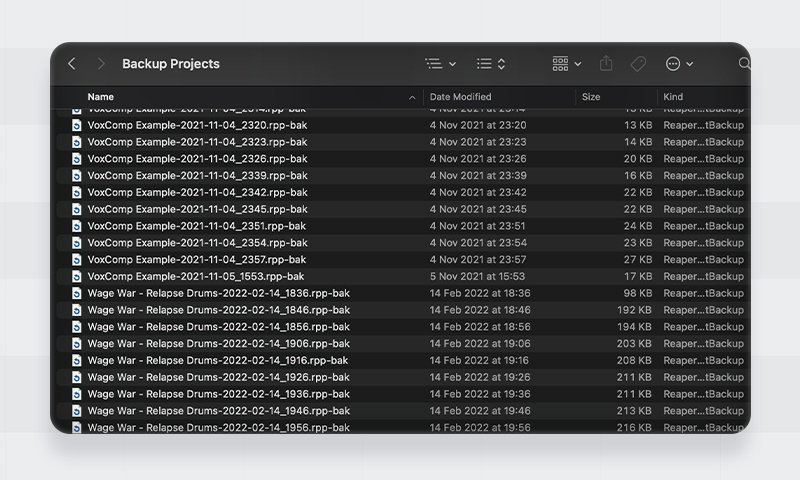800x480 pixels.
Task: Go back using the left chevron
Action: point(72,64)
